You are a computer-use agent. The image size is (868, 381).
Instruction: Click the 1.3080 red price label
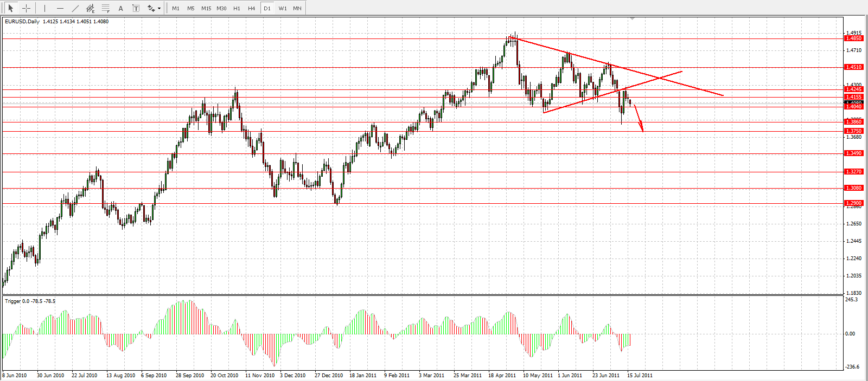[x=854, y=188]
